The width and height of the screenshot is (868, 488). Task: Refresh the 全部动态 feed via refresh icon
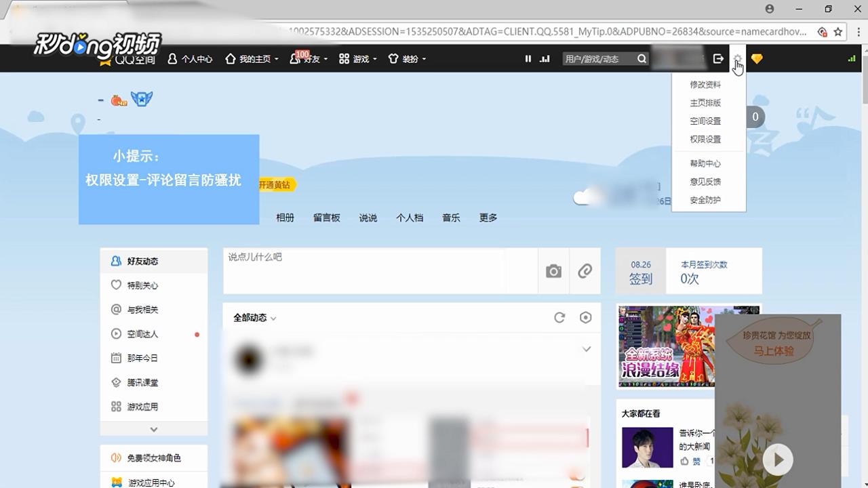pos(559,317)
